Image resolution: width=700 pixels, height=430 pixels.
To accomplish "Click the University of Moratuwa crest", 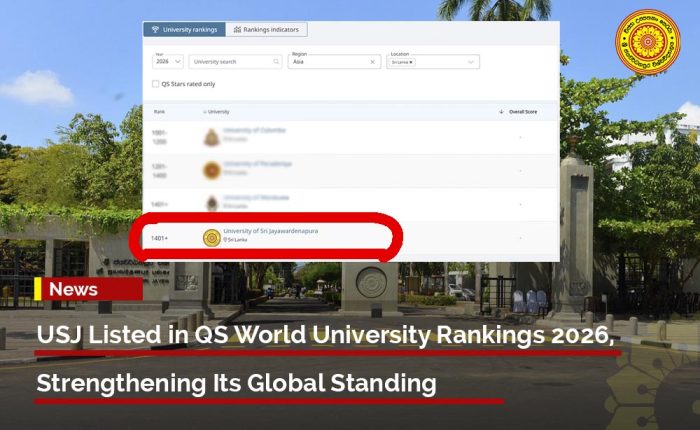I will (x=211, y=203).
